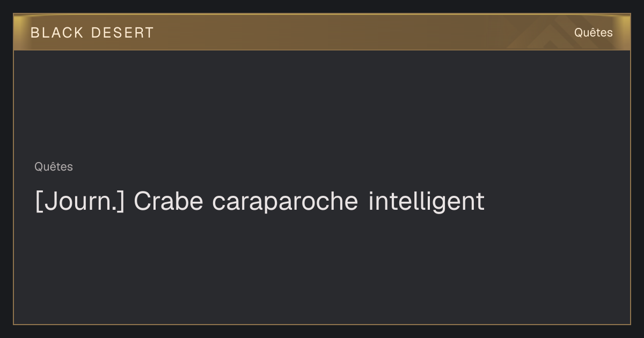Click the letter Q of the header Quêtes
The width and height of the screenshot is (644, 338).
click(x=579, y=33)
